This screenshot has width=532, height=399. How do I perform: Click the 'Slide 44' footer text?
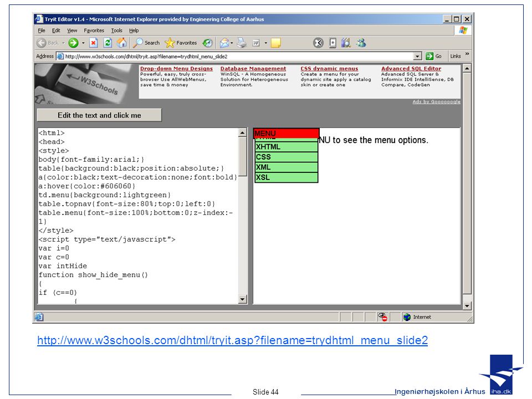(x=265, y=392)
